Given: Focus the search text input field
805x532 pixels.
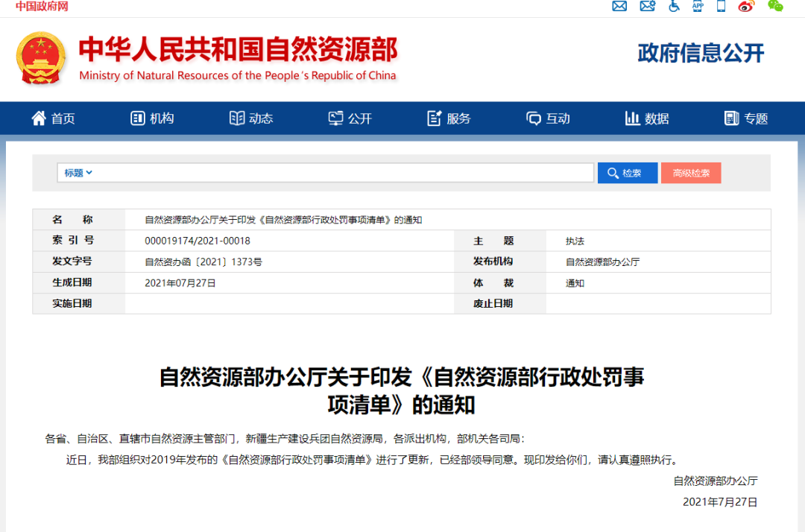Looking at the screenshot, I should pyautogui.click(x=343, y=173).
